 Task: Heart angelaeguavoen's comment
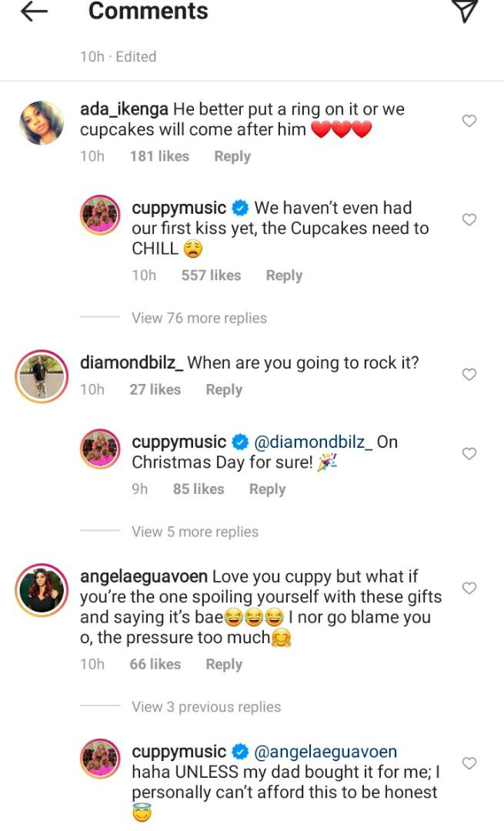pos(469,589)
